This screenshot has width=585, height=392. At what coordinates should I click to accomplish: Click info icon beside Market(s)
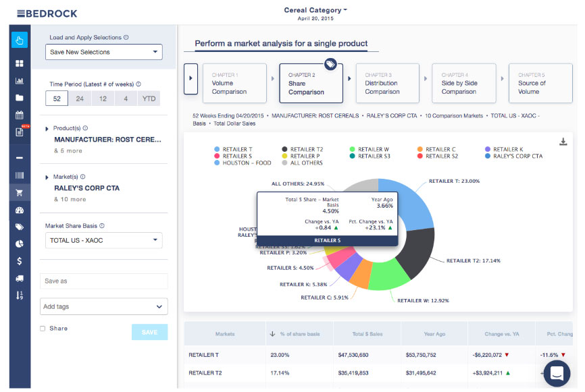click(x=83, y=177)
